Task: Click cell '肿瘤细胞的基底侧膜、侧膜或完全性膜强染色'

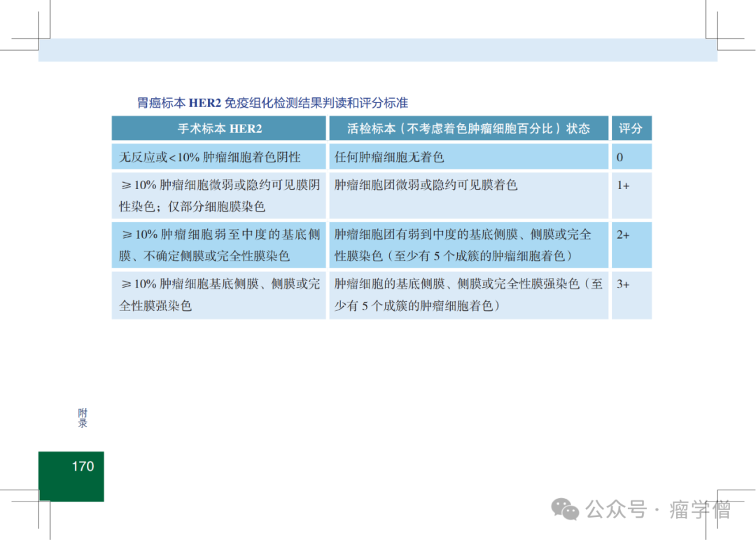Action: pos(468,295)
